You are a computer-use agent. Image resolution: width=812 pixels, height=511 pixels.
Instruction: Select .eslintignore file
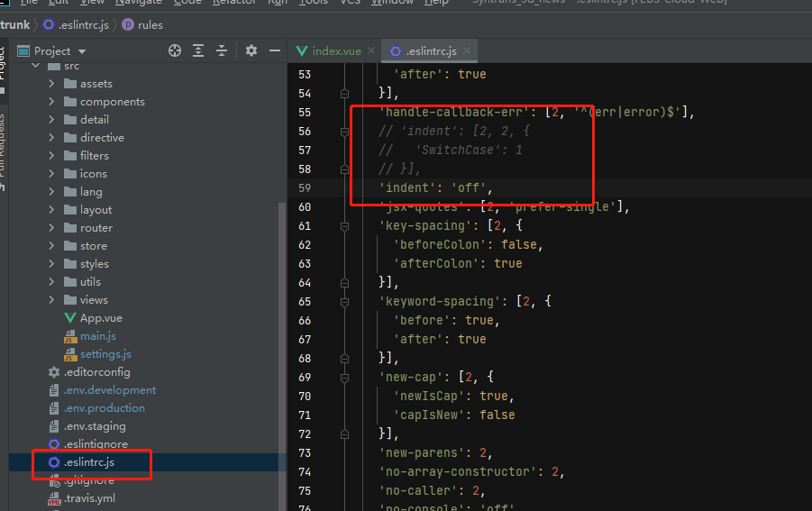(96, 444)
